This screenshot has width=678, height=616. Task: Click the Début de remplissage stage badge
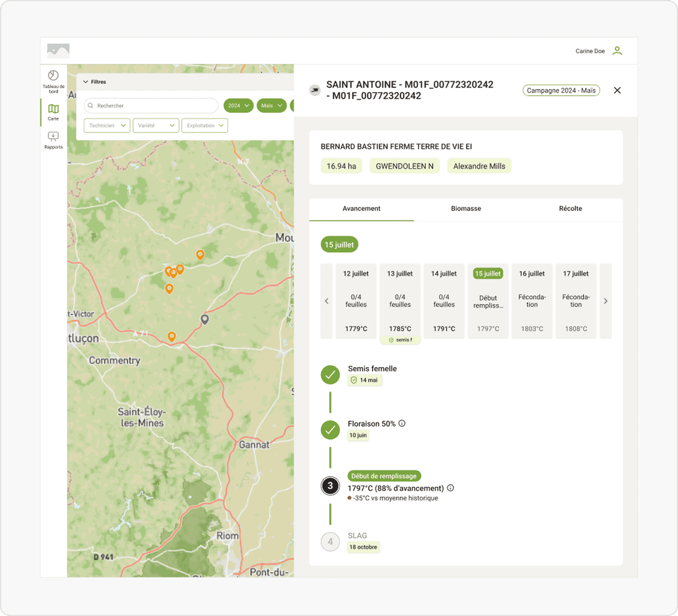(384, 476)
